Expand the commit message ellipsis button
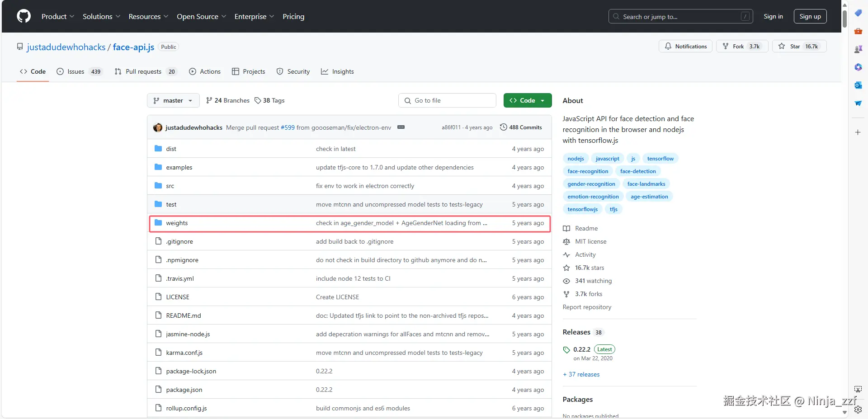 click(x=401, y=127)
